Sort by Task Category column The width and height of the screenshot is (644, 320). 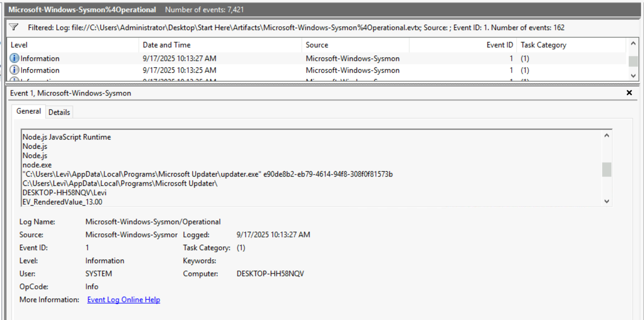click(571, 45)
